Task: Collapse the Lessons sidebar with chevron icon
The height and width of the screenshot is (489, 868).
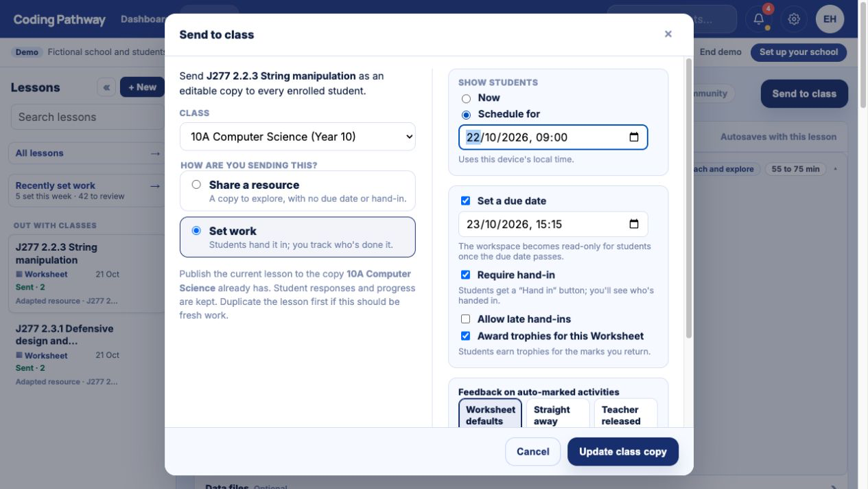Action: (106, 87)
